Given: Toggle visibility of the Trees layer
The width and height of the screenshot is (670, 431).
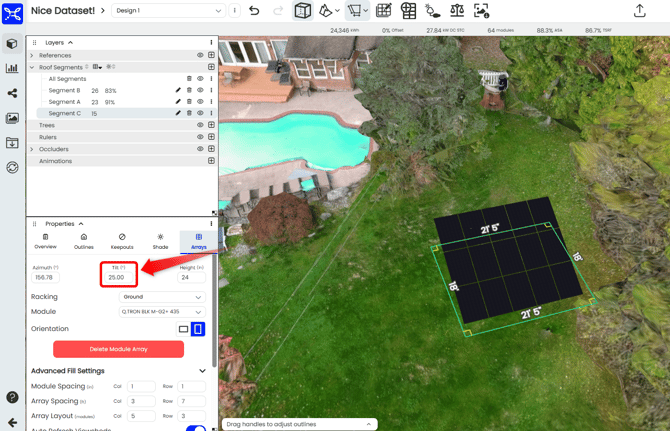Looking at the screenshot, I should 200,125.
